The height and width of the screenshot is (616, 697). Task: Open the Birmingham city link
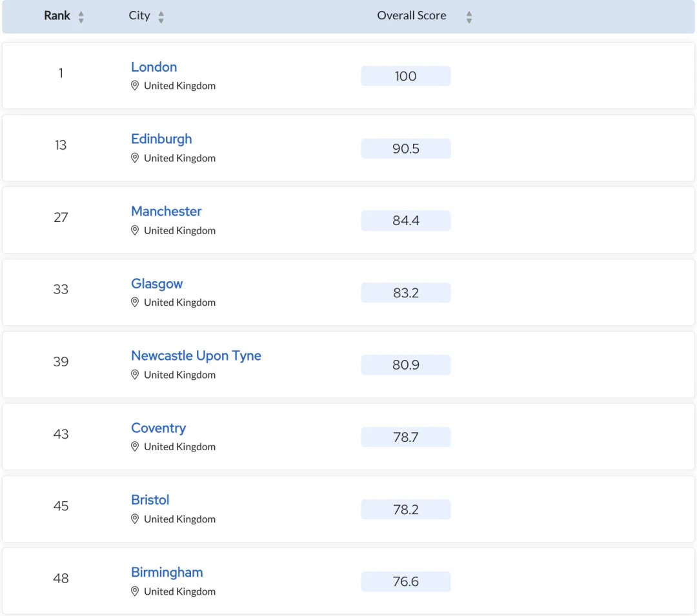click(167, 572)
